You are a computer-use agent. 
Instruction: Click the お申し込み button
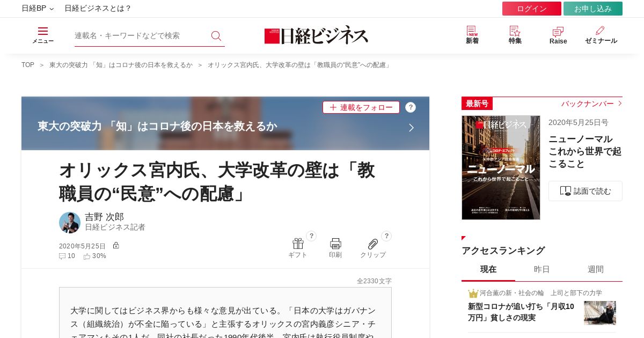[593, 9]
